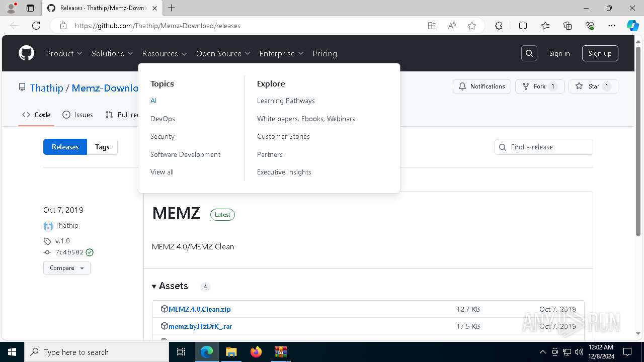This screenshot has height=362, width=644.
Task: Open the GitHub search magnifier icon
Action: coord(529,53)
